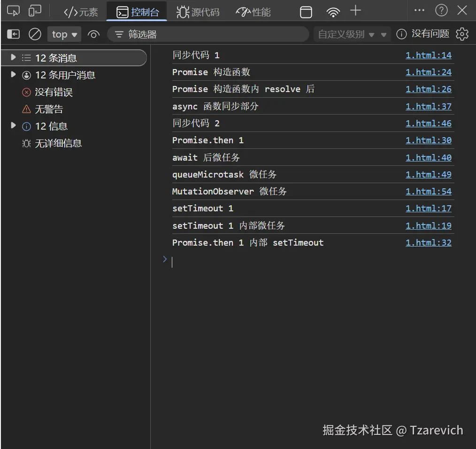Viewport: 476px width, 449px height.
Task: Open source link 1.html:26
Action: [x=428, y=89]
